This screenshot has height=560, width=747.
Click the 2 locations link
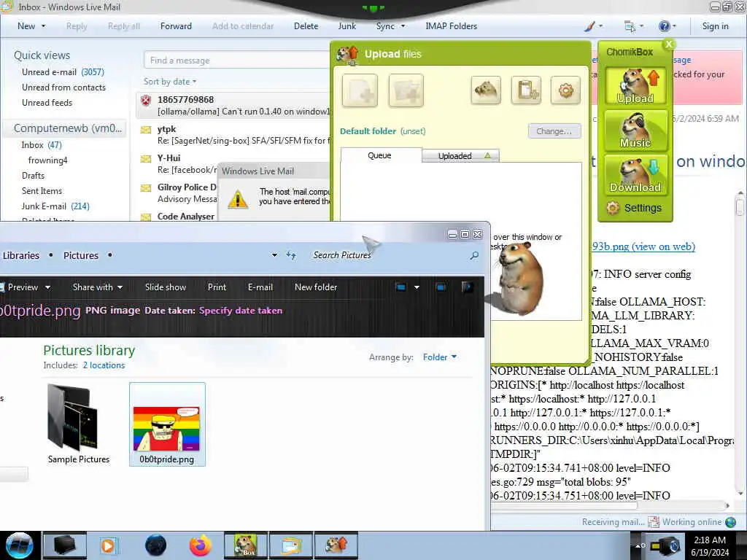pyautogui.click(x=104, y=365)
